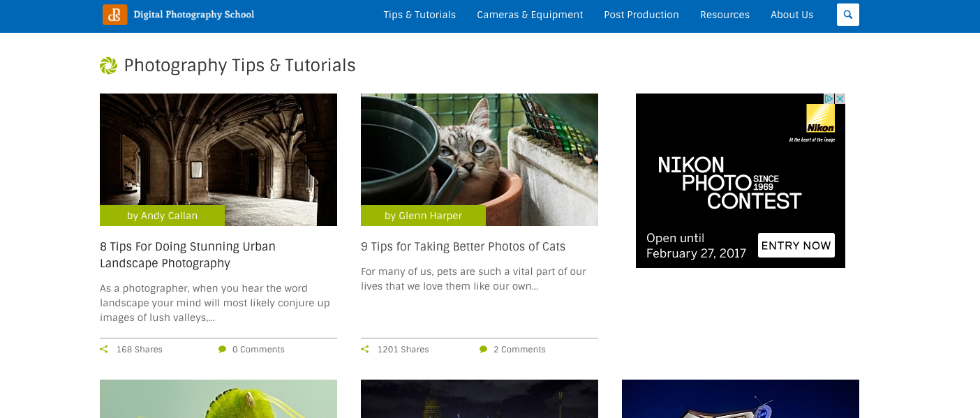Click share icon next to 168 Shares

point(104,350)
